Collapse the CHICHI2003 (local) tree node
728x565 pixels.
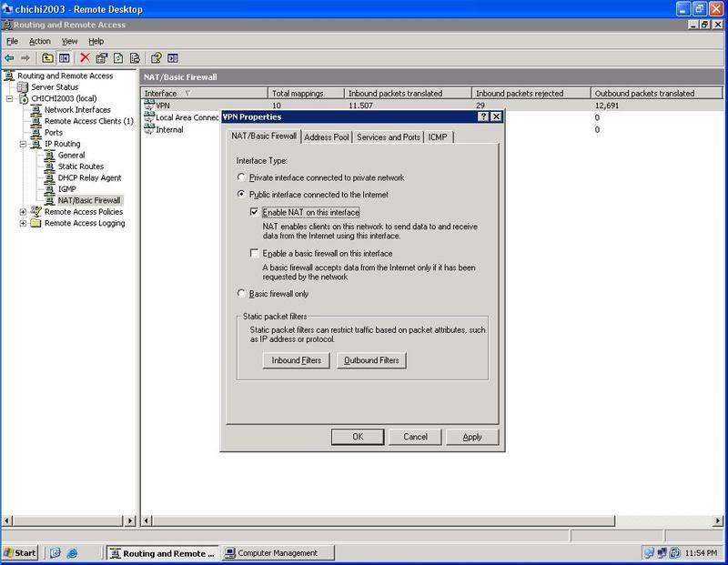[9, 98]
